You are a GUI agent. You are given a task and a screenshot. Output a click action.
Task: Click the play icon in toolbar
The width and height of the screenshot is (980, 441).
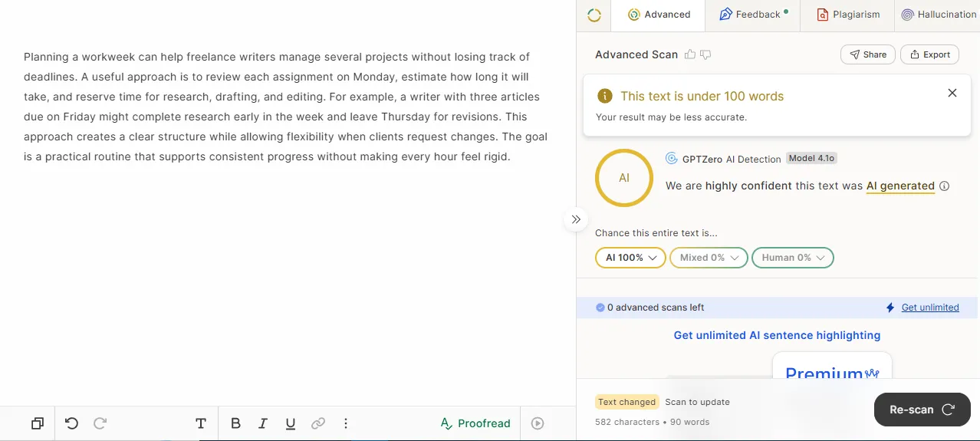pyautogui.click(x=538, y=423)
